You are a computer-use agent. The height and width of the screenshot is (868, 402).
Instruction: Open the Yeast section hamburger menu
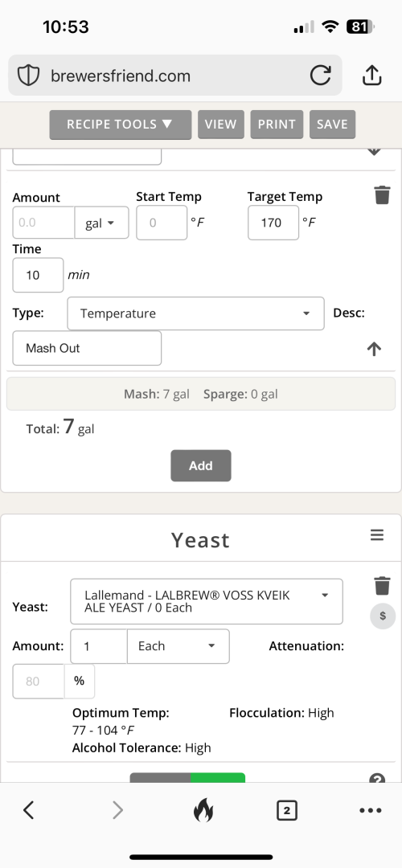point(377,534)
